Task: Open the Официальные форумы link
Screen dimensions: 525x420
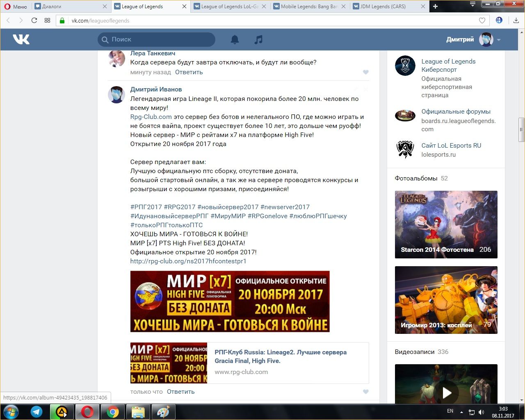Action: 456,112
